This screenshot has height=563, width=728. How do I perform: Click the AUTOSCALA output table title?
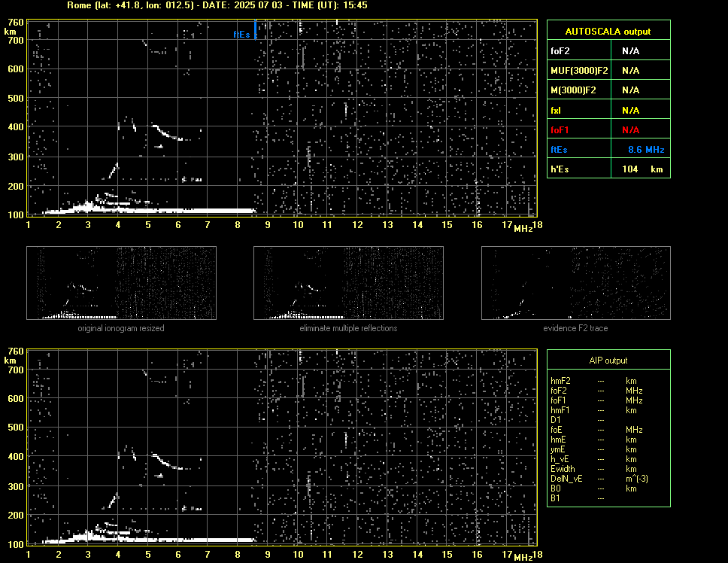[608, 32]
